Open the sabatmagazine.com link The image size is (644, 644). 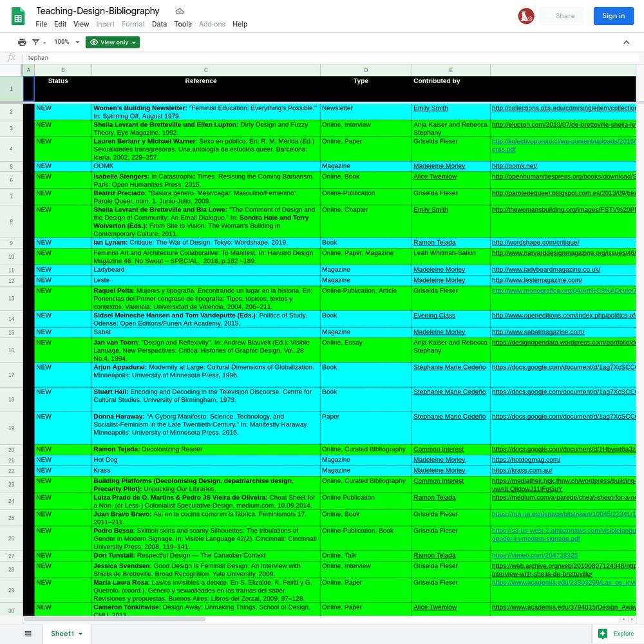(x=538, y=332)
